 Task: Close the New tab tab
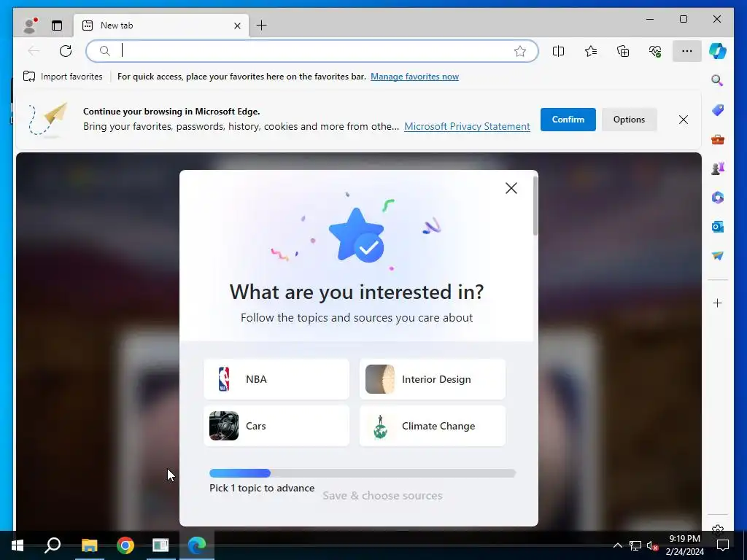[x=237, y=26]
